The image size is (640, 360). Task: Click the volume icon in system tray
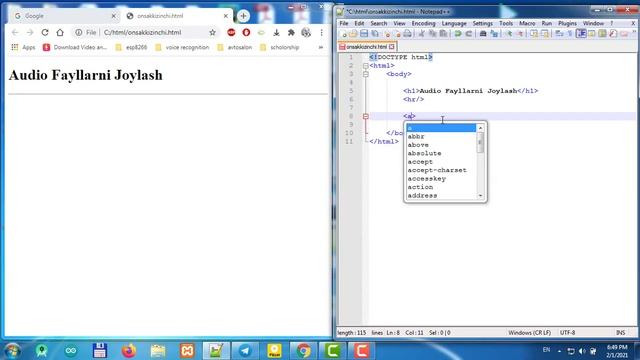click(x=582, y=351)
